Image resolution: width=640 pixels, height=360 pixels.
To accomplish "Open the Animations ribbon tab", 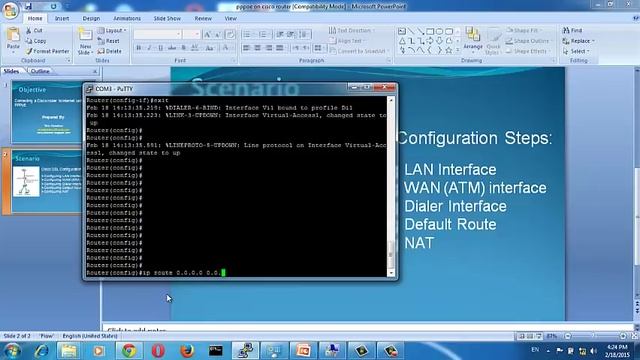I will click(127, 18).
